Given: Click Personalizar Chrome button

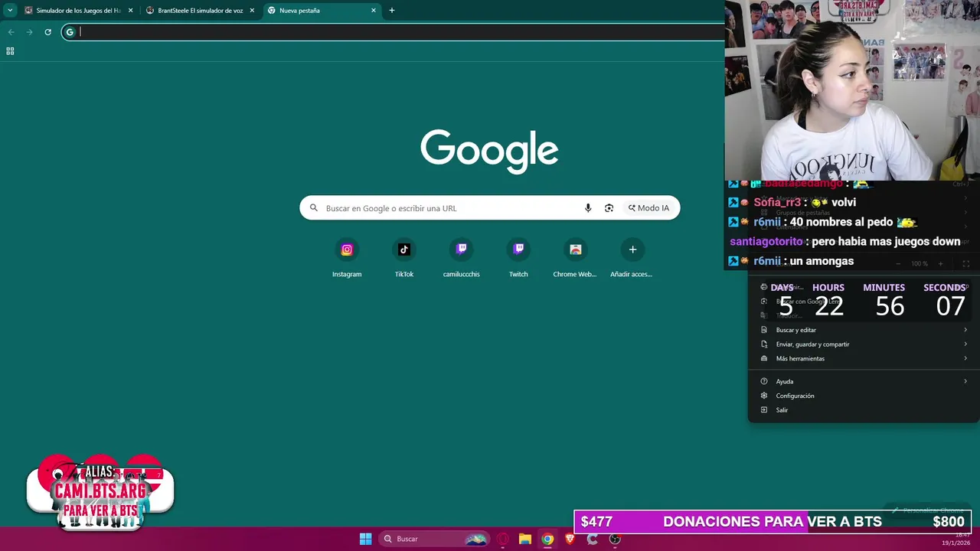Looking at the screenshot, I should (927, 510).
